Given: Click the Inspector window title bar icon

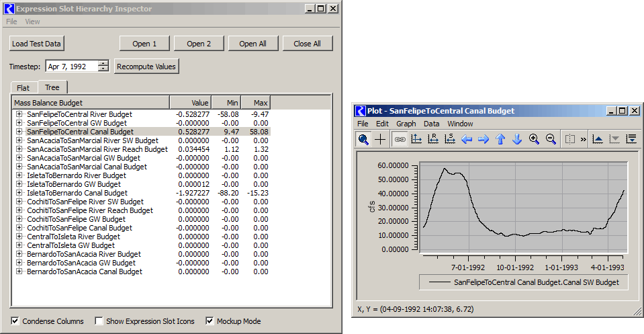Looking at the screenshot, I should coord(9,9).
